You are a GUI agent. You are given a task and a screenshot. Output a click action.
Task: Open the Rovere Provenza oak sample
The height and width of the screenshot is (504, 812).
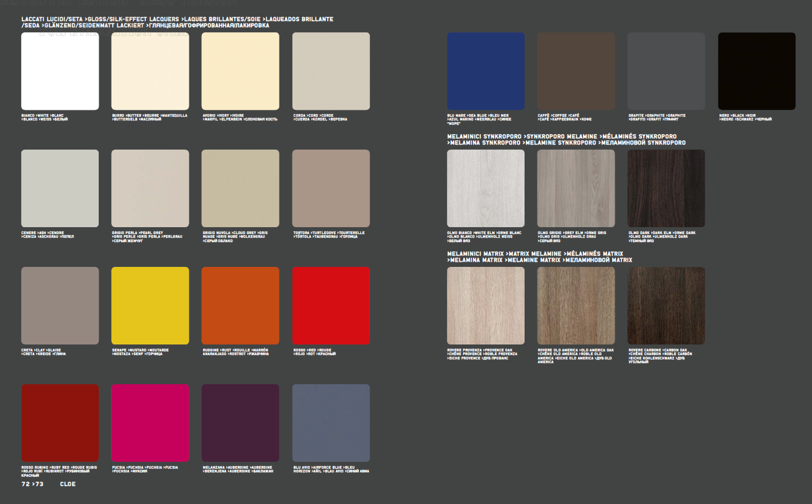point(485,305)
